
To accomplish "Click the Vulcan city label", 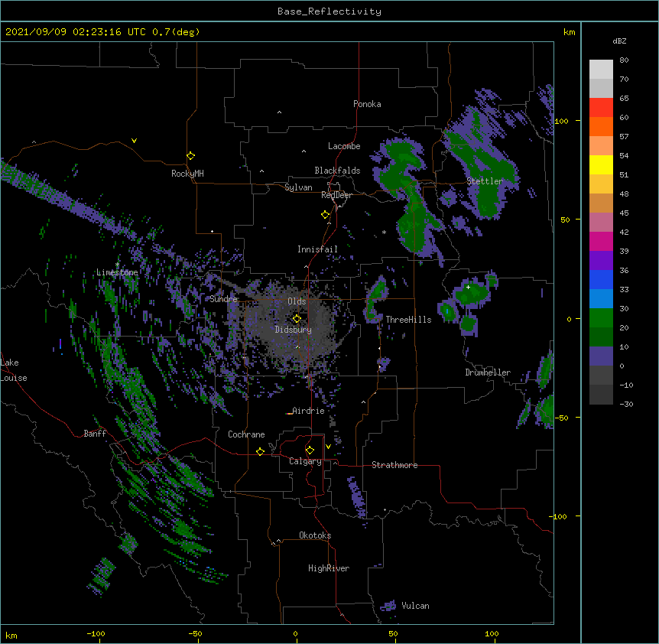I will pyautogui.click(x=415, y=606).
